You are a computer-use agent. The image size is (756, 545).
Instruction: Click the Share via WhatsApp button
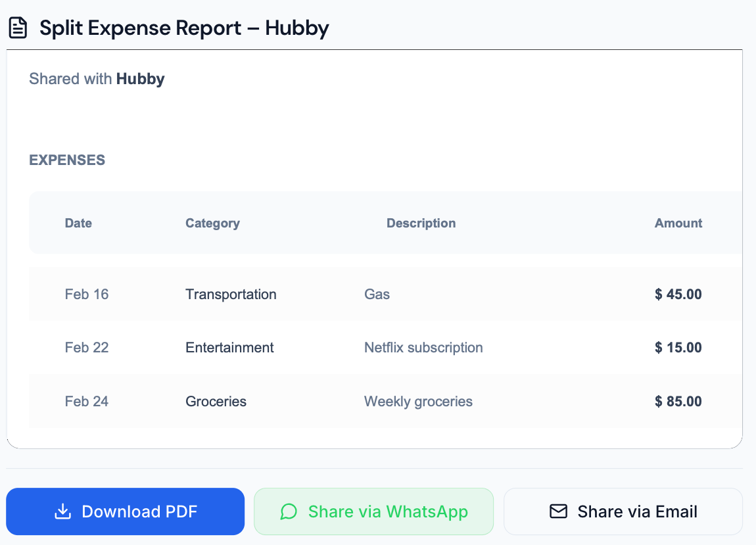[373, 511]
